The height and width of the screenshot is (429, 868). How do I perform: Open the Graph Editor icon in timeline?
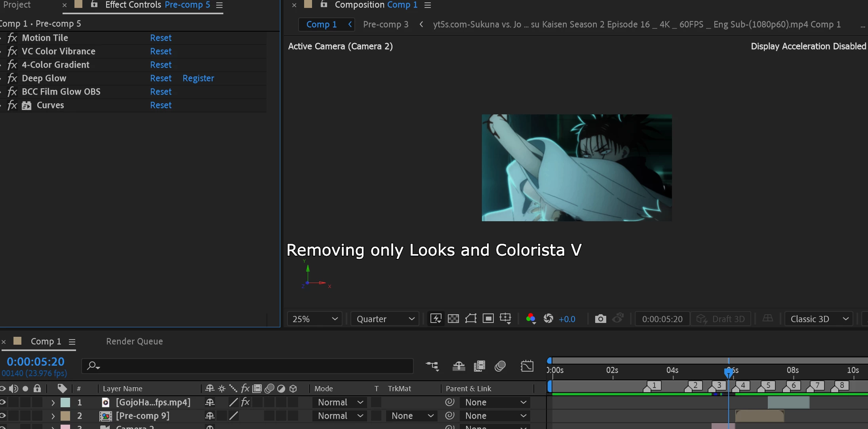point(527,366)
